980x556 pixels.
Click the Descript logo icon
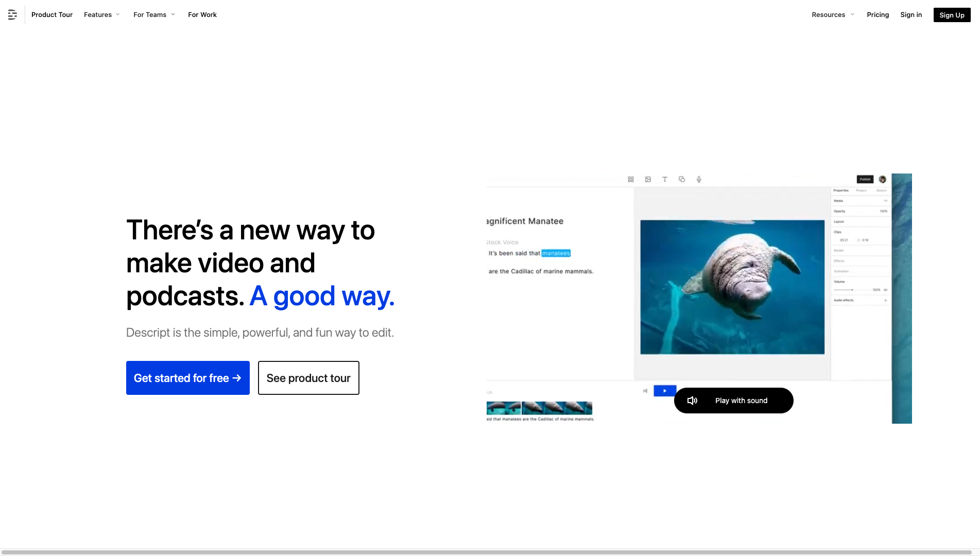pyautogui.click(x=12, y=15)
